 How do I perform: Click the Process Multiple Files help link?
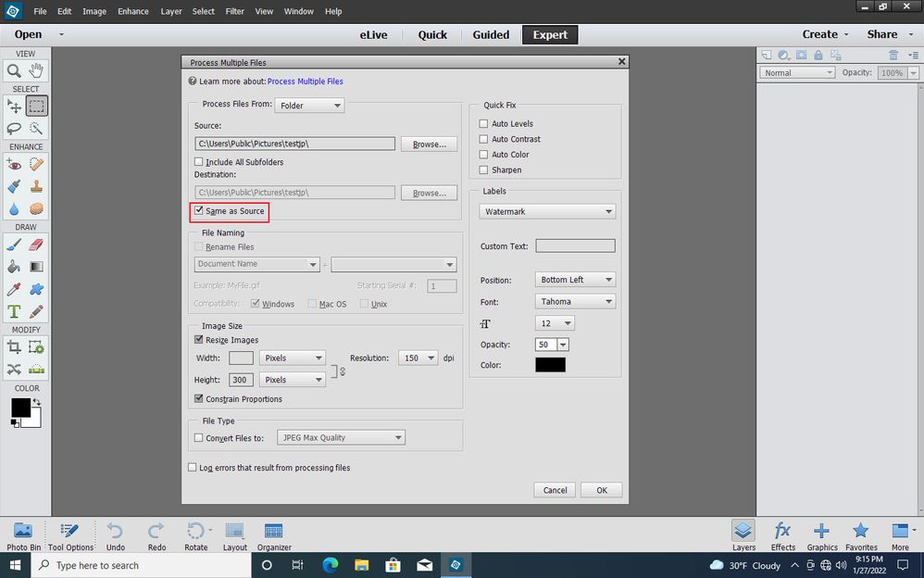coord(306,82)
